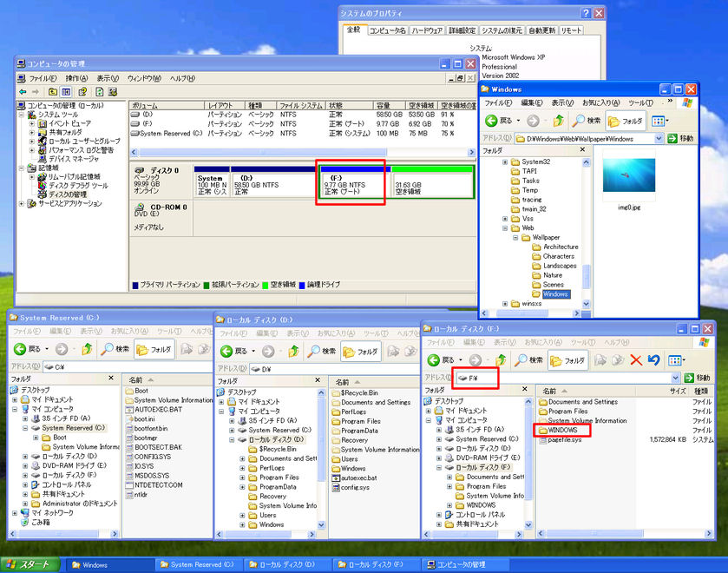This screenshot has width=728, height=573.
Task: Collapse the Wallpaper folder in Windows window tree
Action: (x=515, y=238)
